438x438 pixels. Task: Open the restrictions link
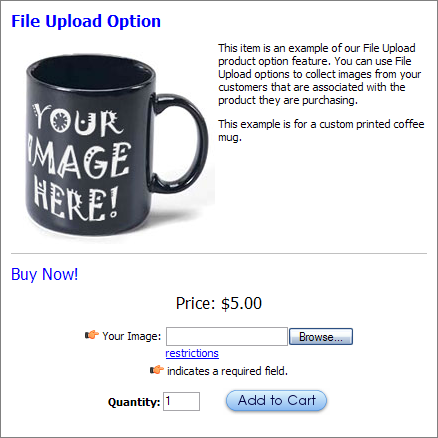click(x=192, y=353)
